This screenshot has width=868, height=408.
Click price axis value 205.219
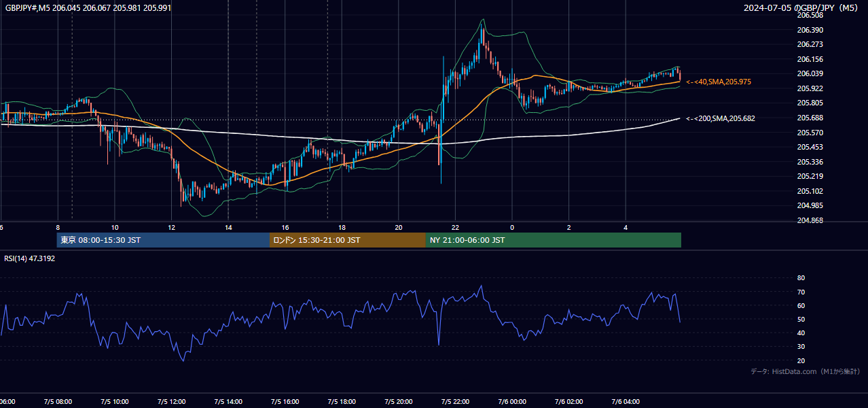click(810, 176)
